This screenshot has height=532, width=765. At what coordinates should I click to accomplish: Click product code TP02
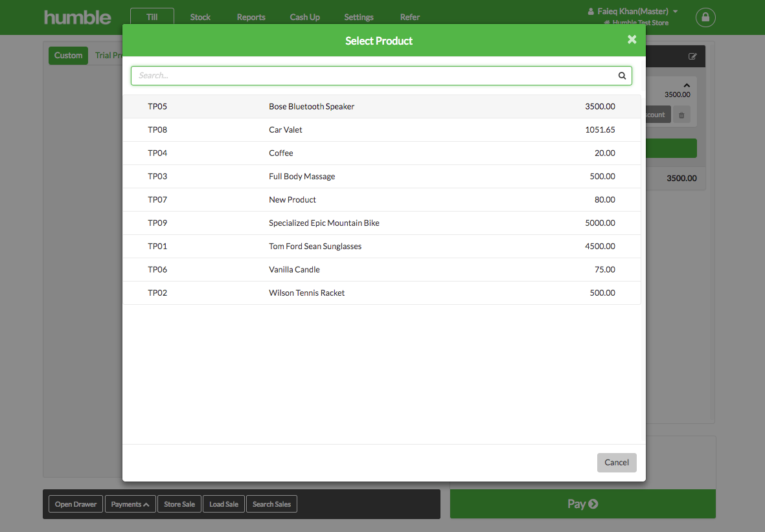pos(157,293)
